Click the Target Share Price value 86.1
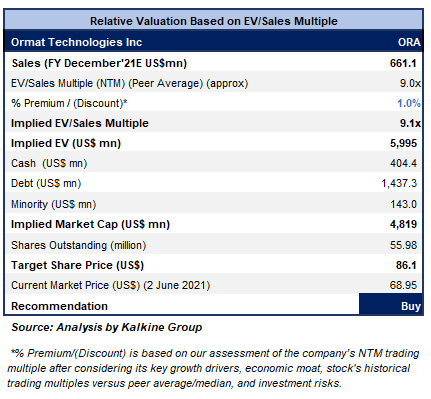 [406, 265]
